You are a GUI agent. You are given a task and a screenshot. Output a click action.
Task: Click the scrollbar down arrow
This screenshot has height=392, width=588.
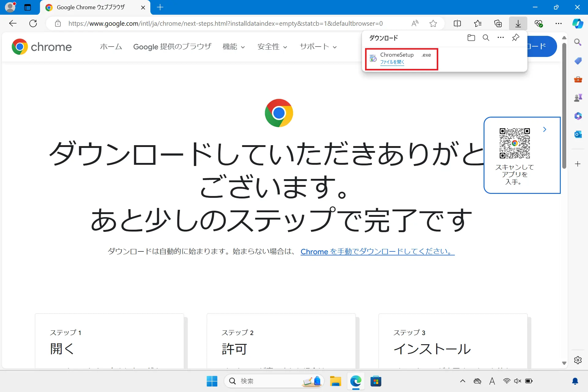[x=564, y=363]
